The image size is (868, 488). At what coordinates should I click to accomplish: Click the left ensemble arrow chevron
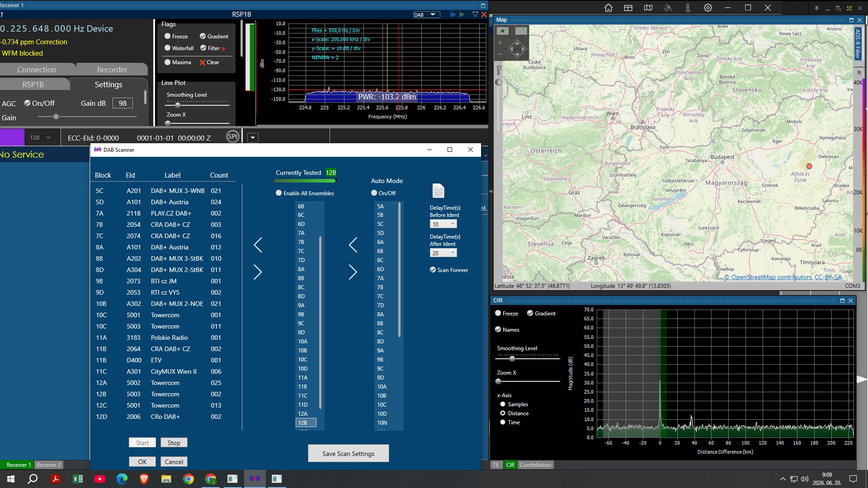[258, 245]
